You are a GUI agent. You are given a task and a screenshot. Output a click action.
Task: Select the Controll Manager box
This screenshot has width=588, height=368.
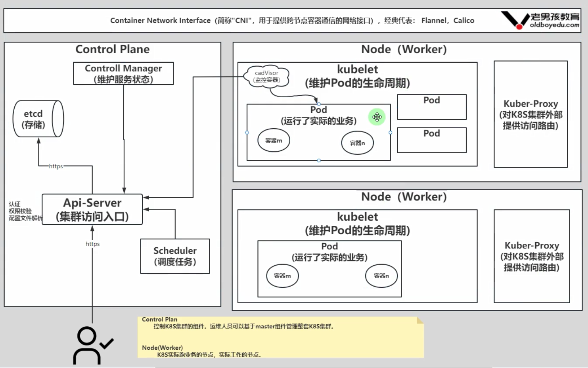123,73
